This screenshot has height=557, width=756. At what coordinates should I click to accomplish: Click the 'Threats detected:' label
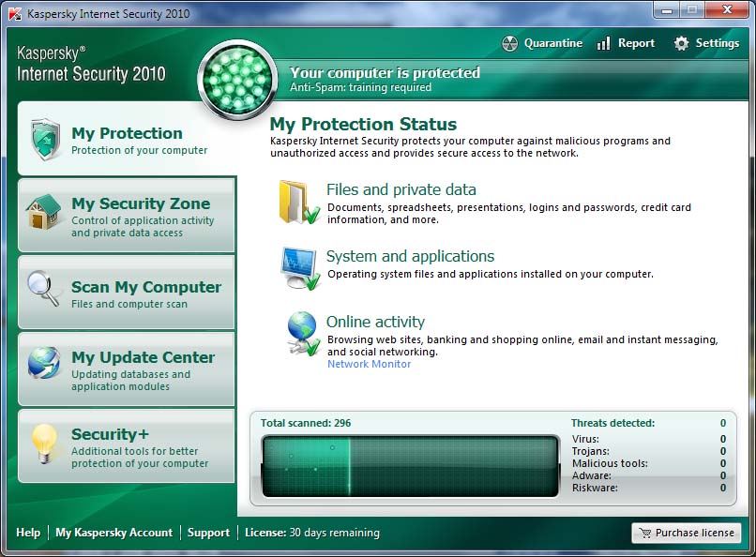tap(612, 423)
